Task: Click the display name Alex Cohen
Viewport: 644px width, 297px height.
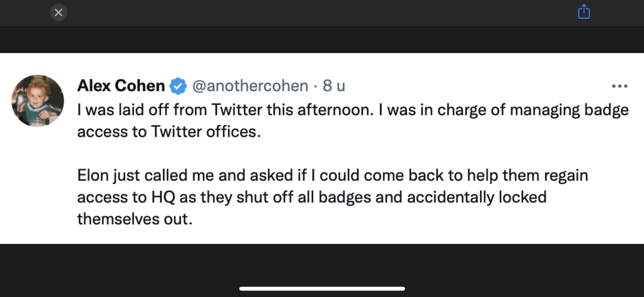Action: coord(121,86)
